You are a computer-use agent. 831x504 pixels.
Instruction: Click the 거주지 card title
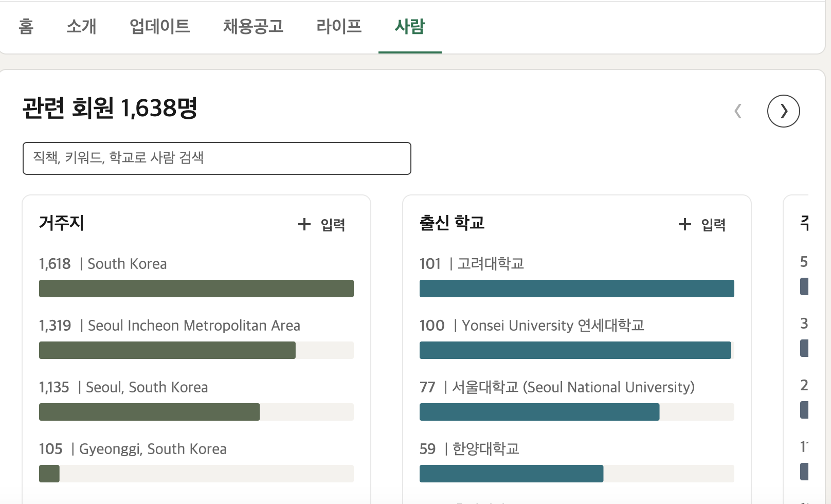click(x=61, y=223)
